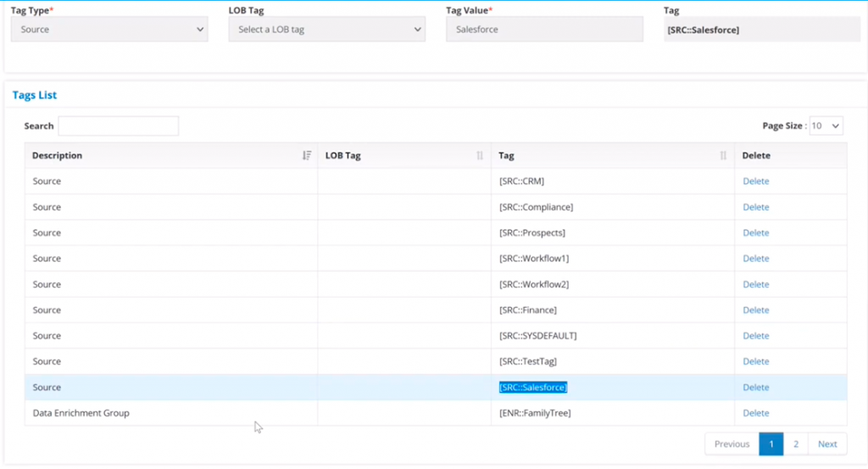Viewport: 868px width, 469px height.
Task: Click the Description column sort icon
Action: 307,156
